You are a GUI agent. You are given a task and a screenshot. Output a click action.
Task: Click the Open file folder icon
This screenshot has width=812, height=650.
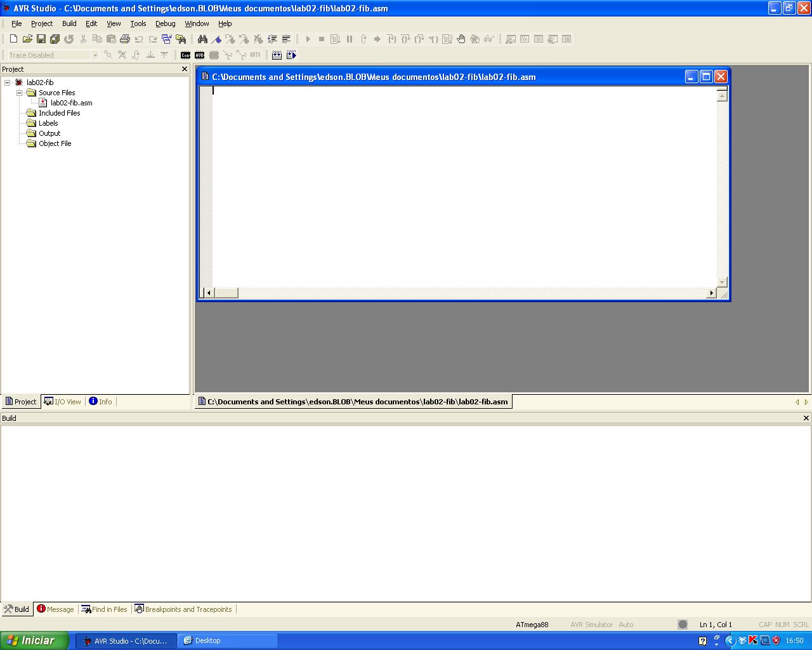[27, 39]
